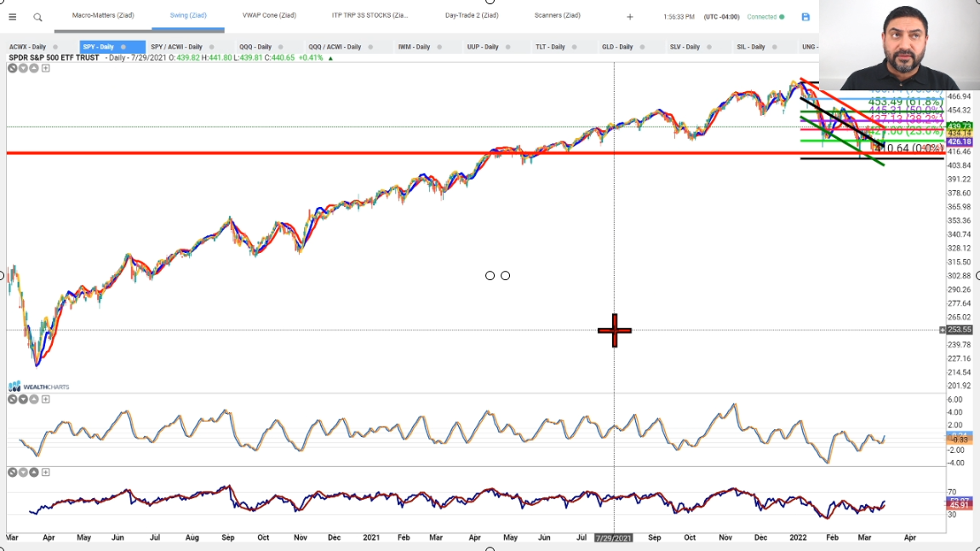This screenshot has width=980, height=551.
Task: Open the ACWX - Daily chart tab
Action: click(x=27, y=47)
